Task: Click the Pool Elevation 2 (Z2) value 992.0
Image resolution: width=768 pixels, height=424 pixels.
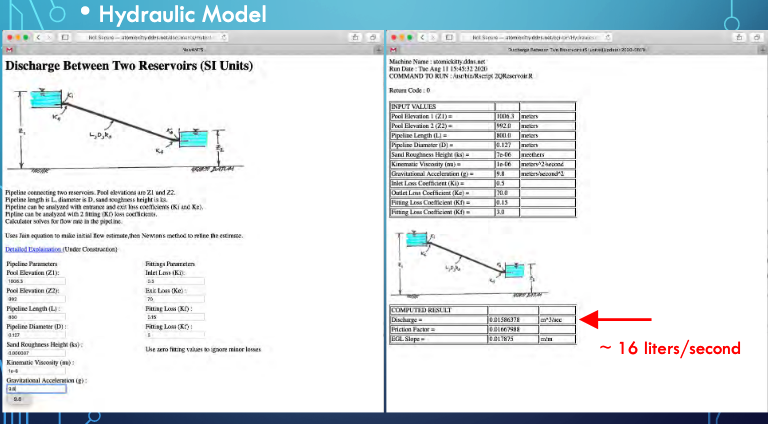Action: tap(507, 126)
